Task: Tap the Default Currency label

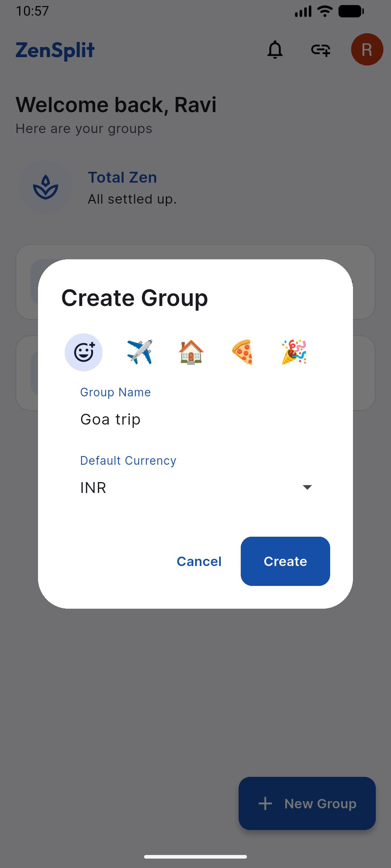Action: (x=128, y=461)
